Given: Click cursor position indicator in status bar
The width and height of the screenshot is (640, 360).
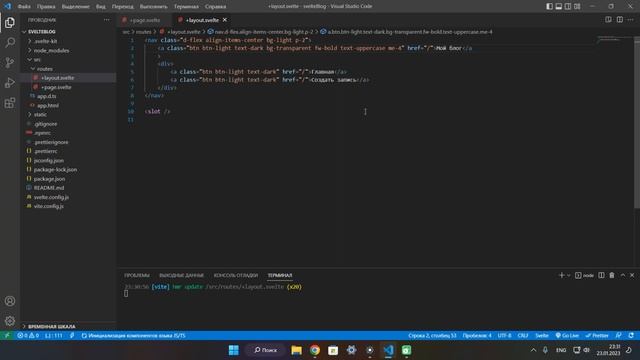Looking at the screenshot, I should point(432,336).
